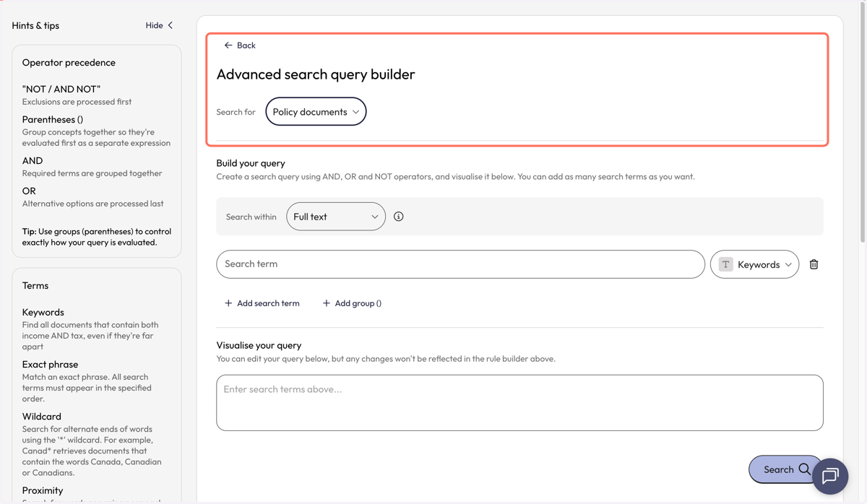Viewport: 867px width, 504px height.
Task: Click the 'Build your query' heading
Action: tap(251, 163)
